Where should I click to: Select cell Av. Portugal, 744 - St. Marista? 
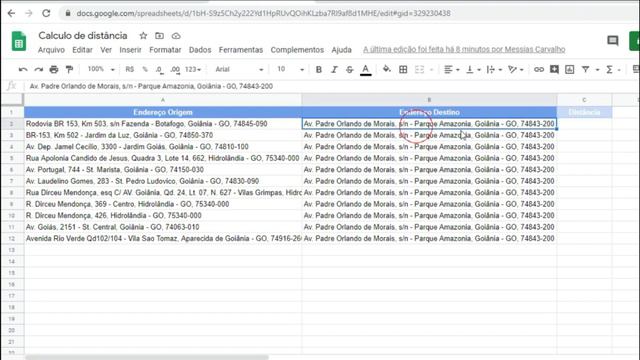(163, 169)
